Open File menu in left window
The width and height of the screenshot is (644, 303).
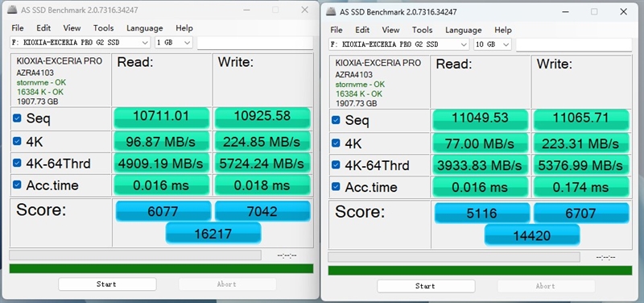17,28
